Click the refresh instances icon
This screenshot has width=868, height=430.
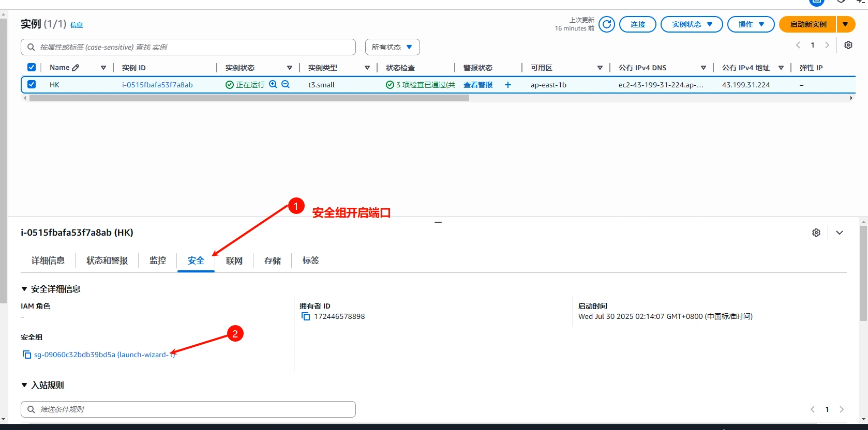[607, 24]
